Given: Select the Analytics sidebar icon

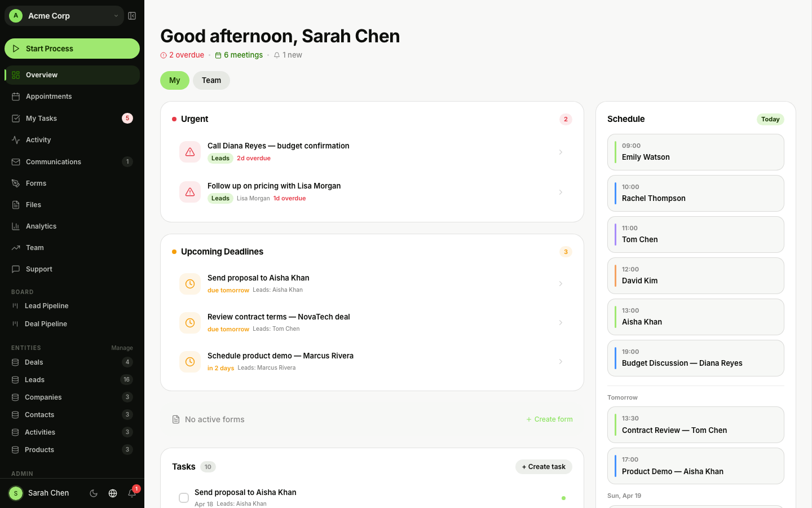Looking at the screenshot, I should click(x=15, y=226).
